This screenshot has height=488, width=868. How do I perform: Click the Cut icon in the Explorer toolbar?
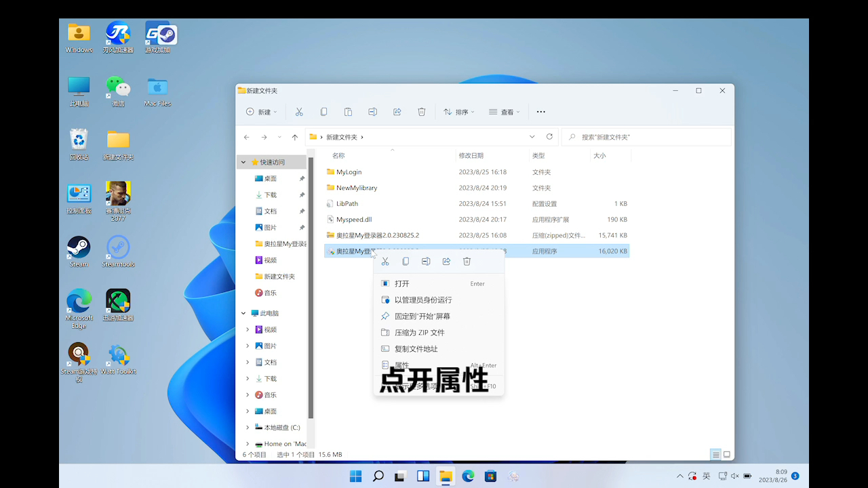click(x=299, y=112)
